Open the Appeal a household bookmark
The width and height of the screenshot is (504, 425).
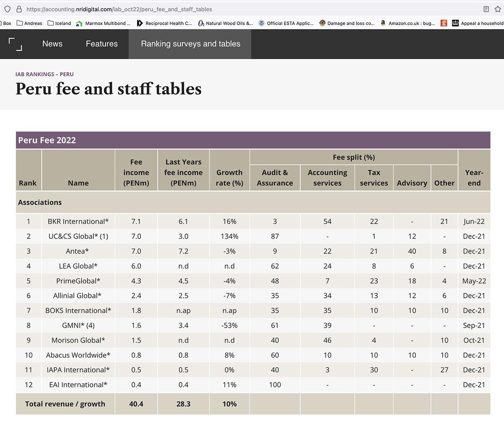point(478,23)
